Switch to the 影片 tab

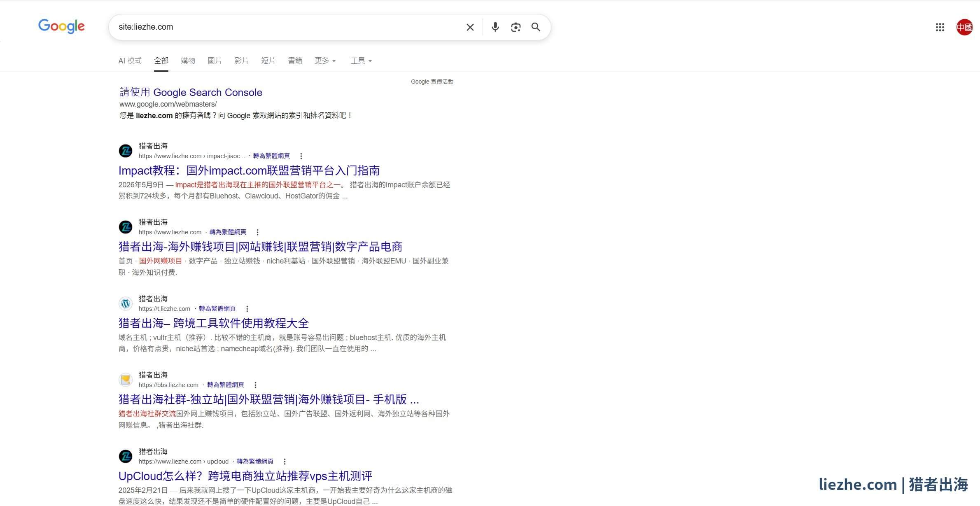click(241, 61)
